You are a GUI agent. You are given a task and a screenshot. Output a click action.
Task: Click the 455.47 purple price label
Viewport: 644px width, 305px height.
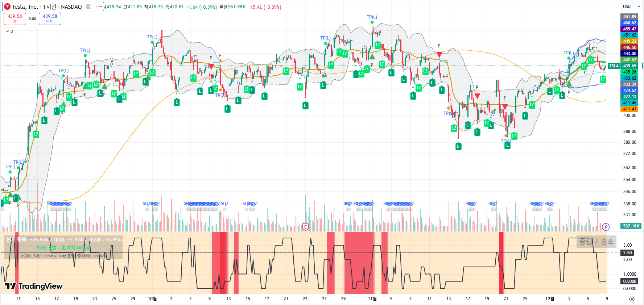click(x=629, y=29)
